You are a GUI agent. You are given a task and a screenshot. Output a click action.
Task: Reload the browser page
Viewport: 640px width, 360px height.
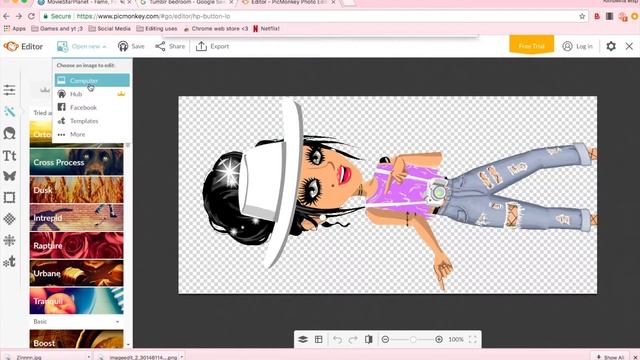(x=31, y=16)
